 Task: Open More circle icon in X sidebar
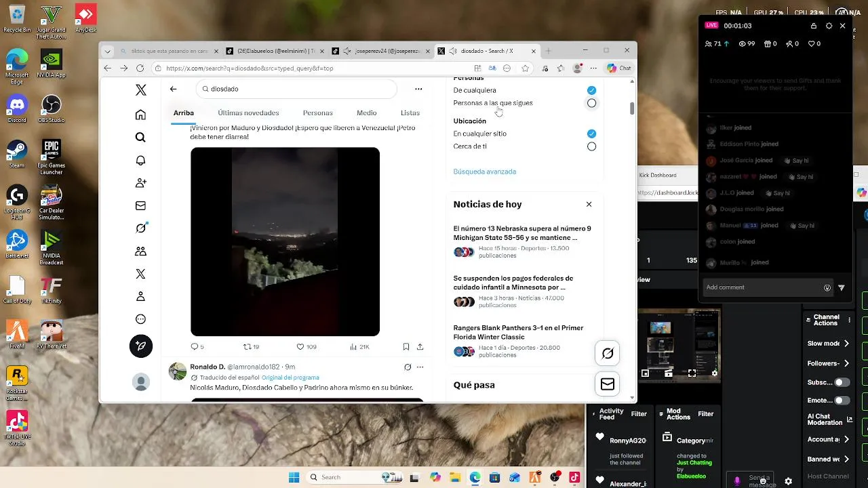140,319
